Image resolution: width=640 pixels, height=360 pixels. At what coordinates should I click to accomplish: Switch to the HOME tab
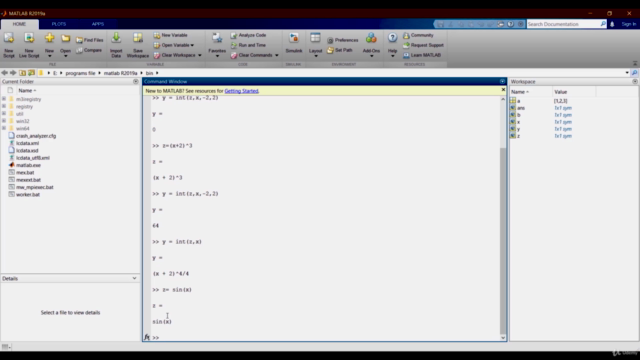[x=19, y=24]
